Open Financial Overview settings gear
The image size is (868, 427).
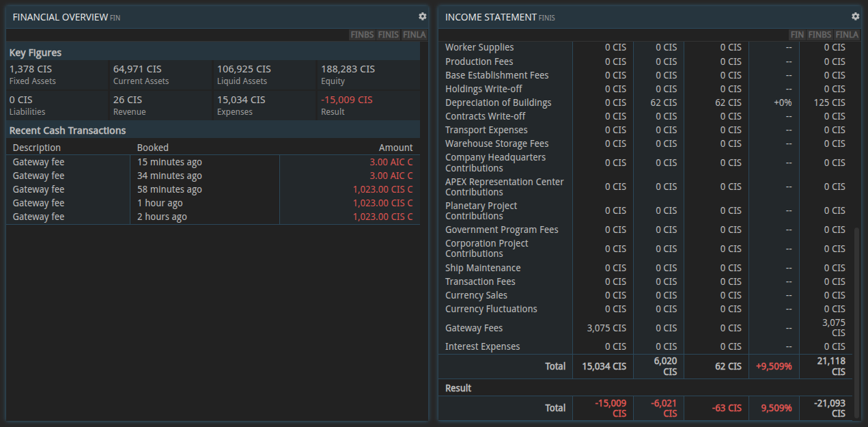tap(422, 16)
